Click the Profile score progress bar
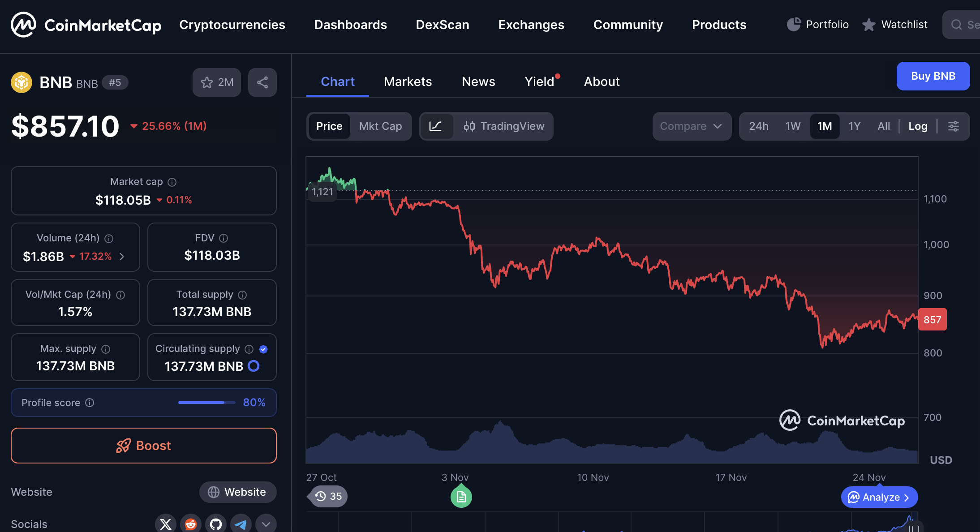Screen dimensions: 980x532 click(206, 403)
